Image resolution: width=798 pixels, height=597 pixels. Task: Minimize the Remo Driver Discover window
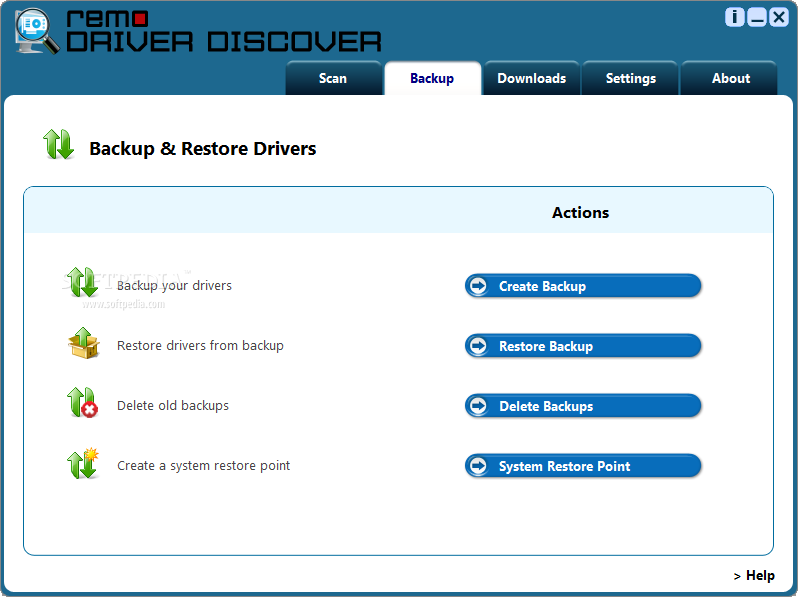pyautogui.click(x=757, y=17)
